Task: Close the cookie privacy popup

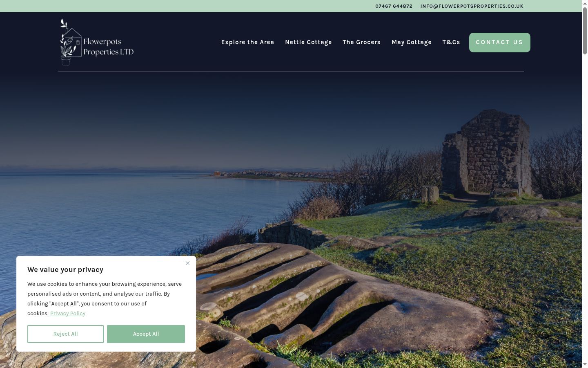Action: click(x=187, y=263)
